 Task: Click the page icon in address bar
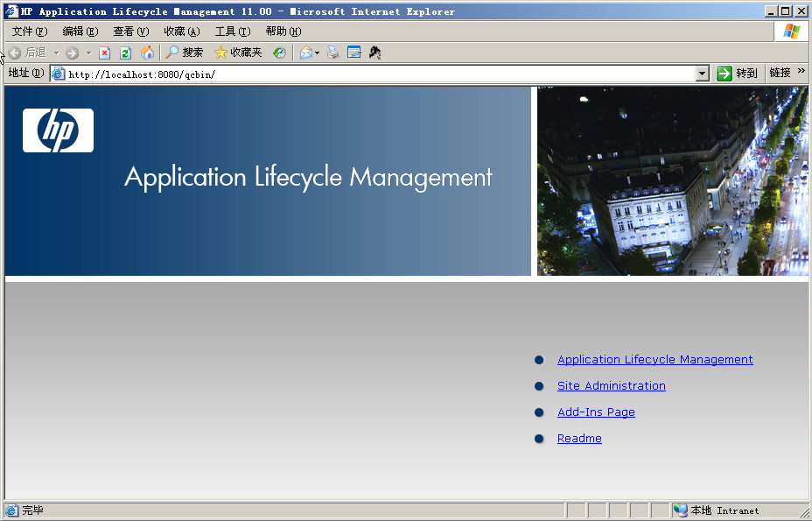pyautogui.click(x=59, y=74)
